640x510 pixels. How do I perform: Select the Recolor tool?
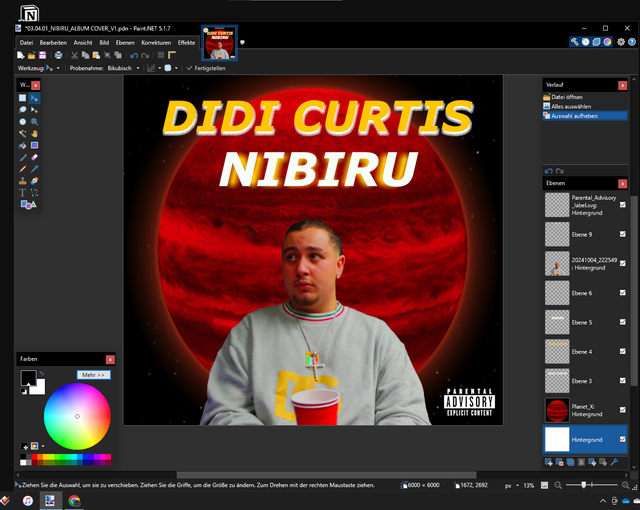tap(35, 181)
